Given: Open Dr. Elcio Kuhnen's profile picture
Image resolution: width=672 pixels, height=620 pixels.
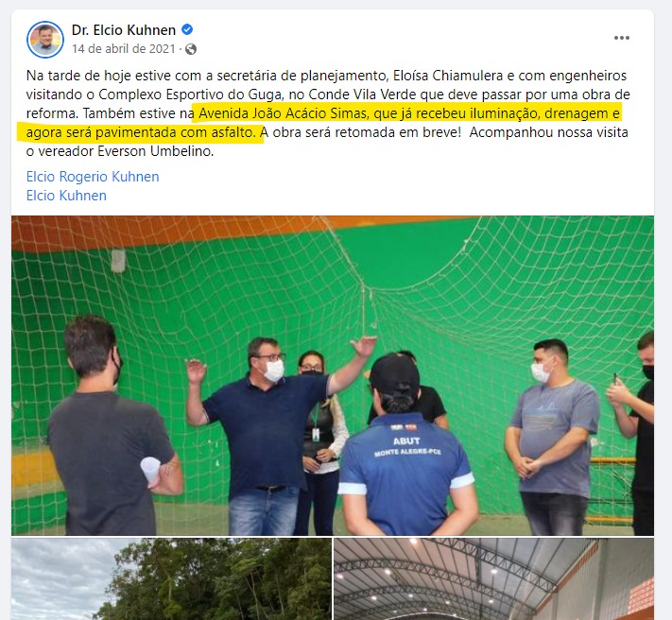Looking at the screenshot, I should [x=45, y=40].
